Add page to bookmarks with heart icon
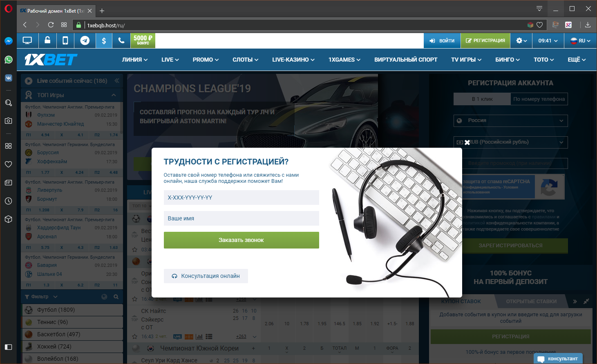This screenshot has width=597, height=364. click(x=539, y=25)
